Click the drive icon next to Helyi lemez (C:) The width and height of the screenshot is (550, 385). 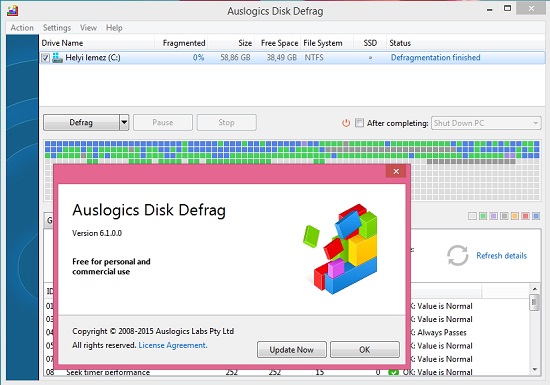coord(57,58)
